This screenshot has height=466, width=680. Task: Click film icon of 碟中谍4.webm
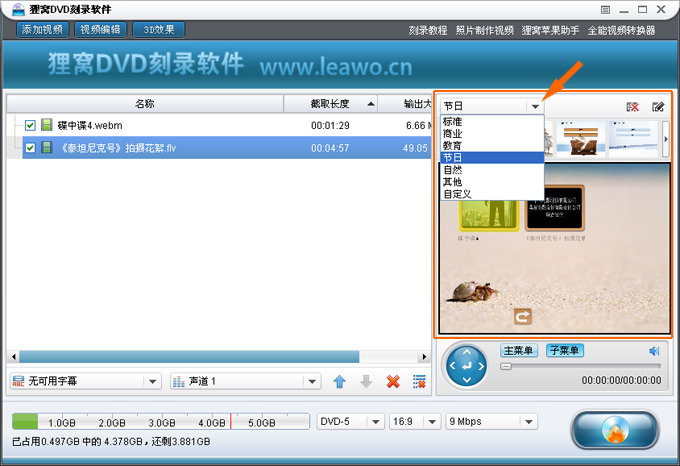46,125
